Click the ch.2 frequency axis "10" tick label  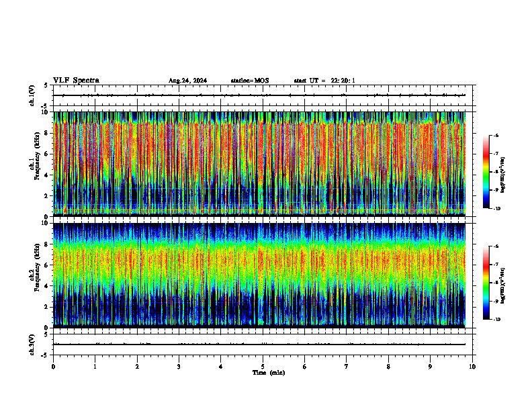click(44, 223)
